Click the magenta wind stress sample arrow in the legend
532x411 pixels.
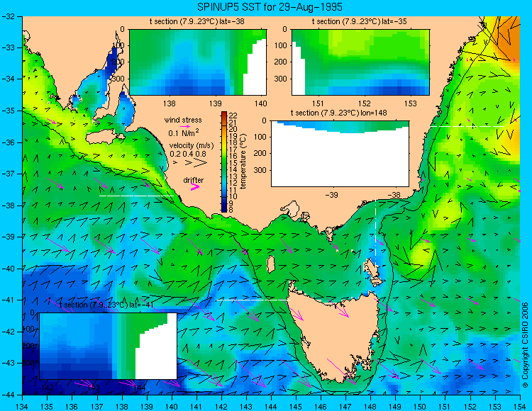185,126
